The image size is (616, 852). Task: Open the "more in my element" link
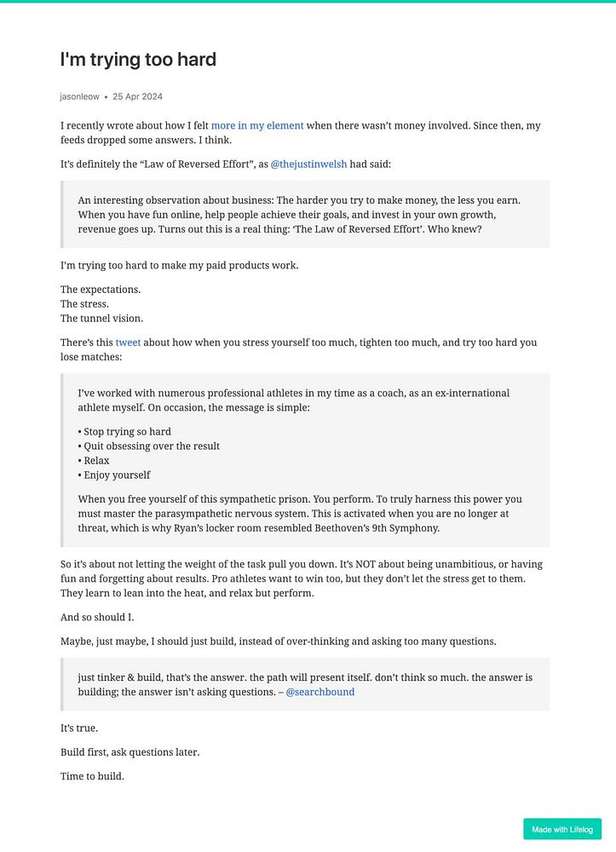[x=257, y=125]
